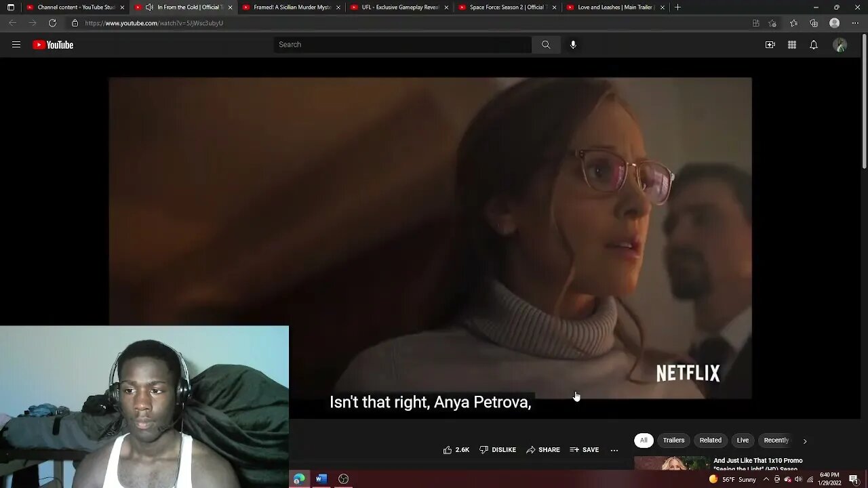Screen dimensions: 868x488
Task: Go to YouTube home via logo
Action: coord(53,45)
